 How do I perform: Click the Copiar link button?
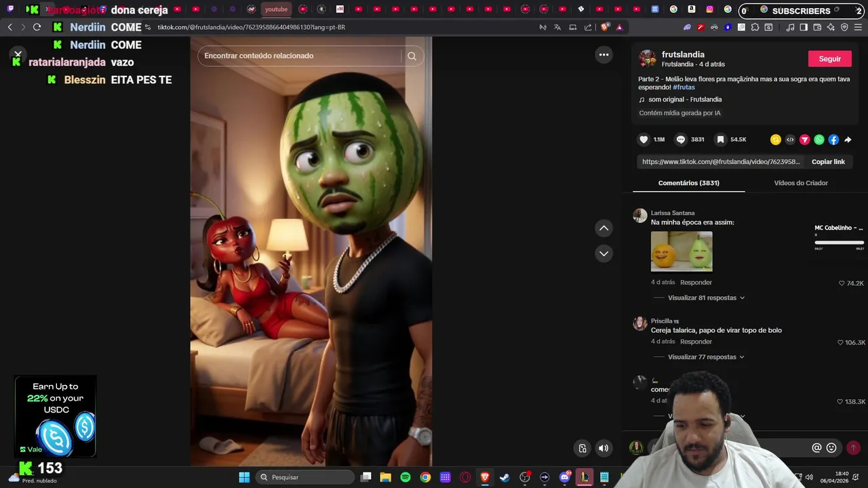pyautogui.click(x=828, y=162)
